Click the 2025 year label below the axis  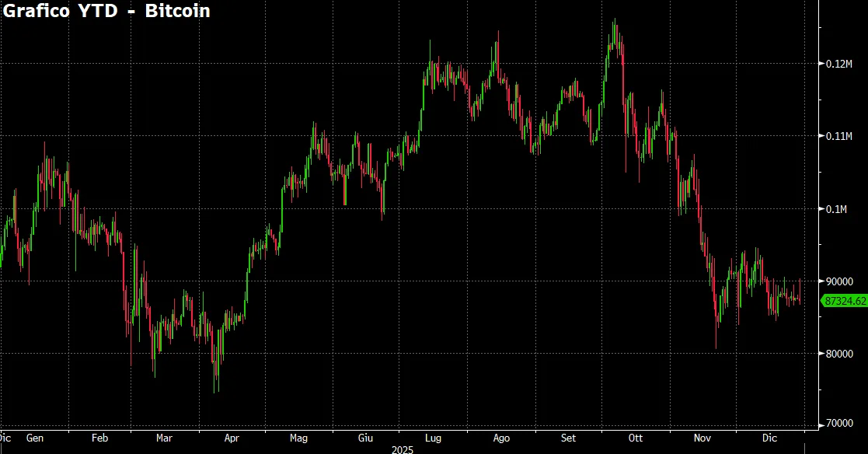click(403, 449)
